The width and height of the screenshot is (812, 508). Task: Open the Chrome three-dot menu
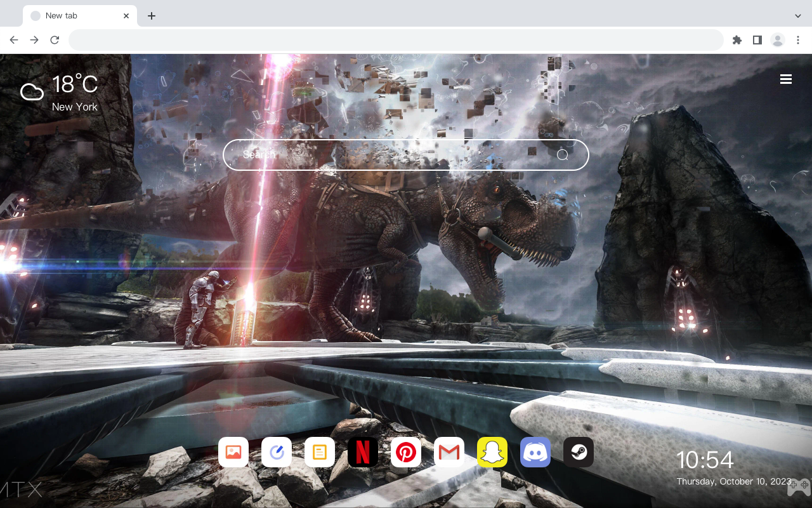coord(798,40)
